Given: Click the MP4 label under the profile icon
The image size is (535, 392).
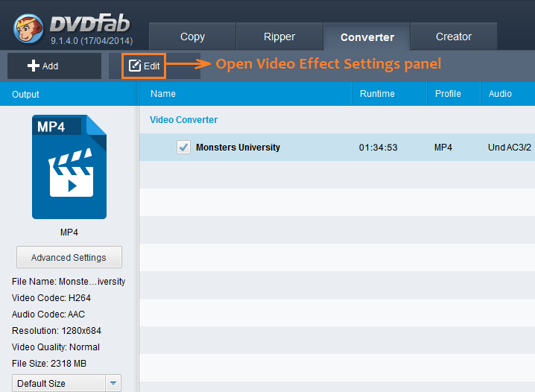Looking at the screenshot, I should point(69,233).
